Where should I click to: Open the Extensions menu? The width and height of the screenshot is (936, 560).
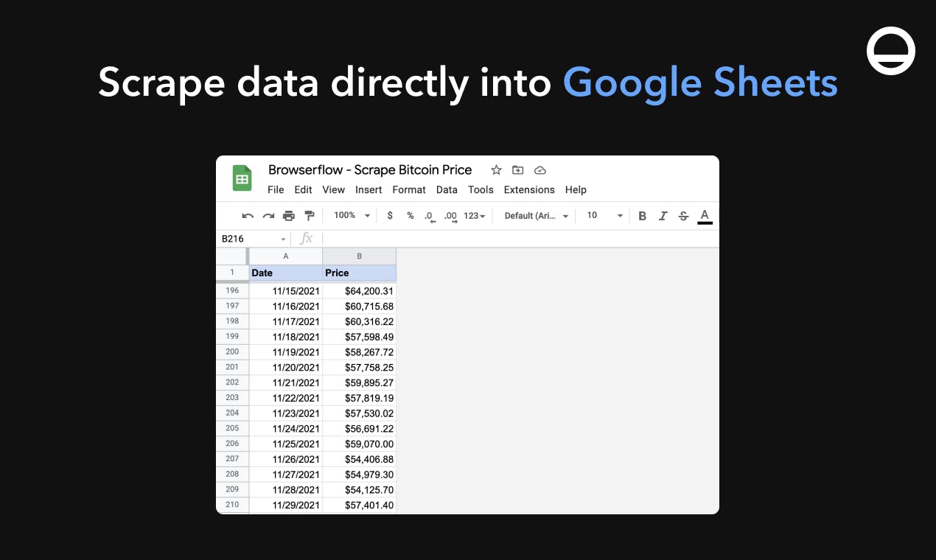coord(529,189)
